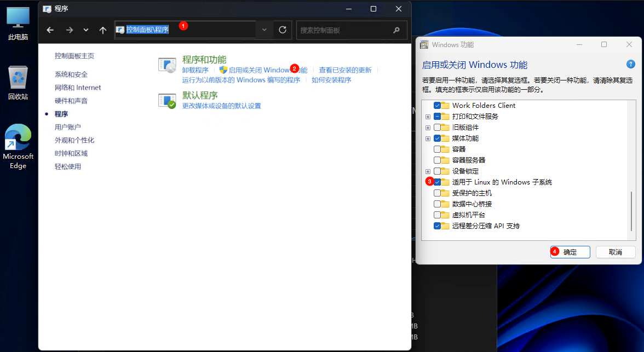The height and width of the screenshot is (352, 644).
Task: Click the 受保护的主机 folder icon
Action: [x=445, y=193]
